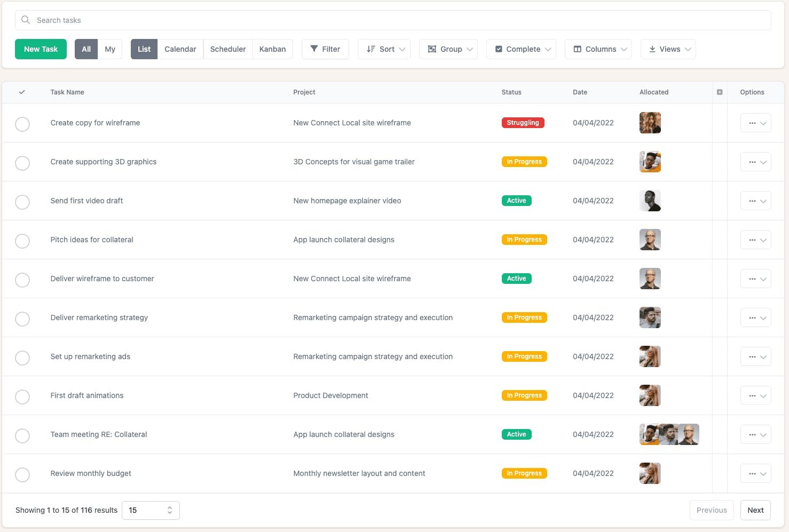Viewport: 789px width, 532px height.
Task: Open the Sort dropdown
Action: point(384,49)
